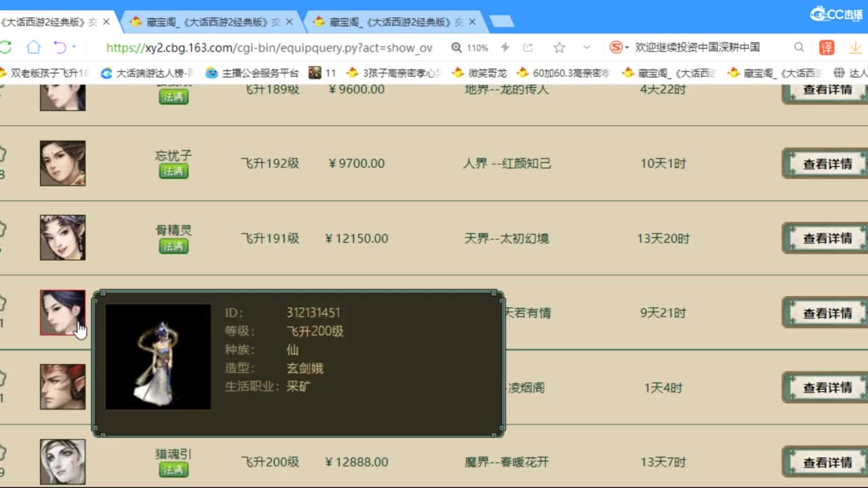Click the search box with 欢迎继续投资中国 text

pos(697,47)
